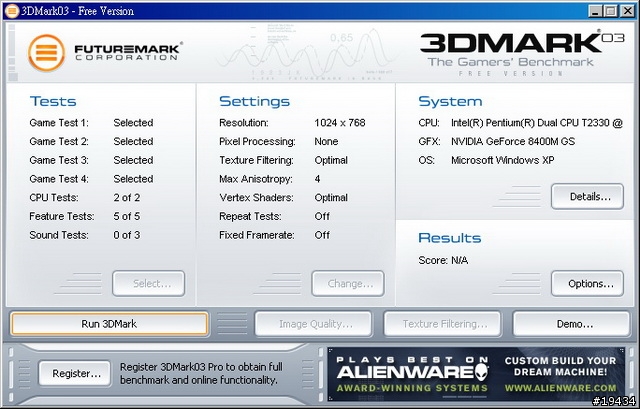Open the Alienware advertisement banner

476,374
